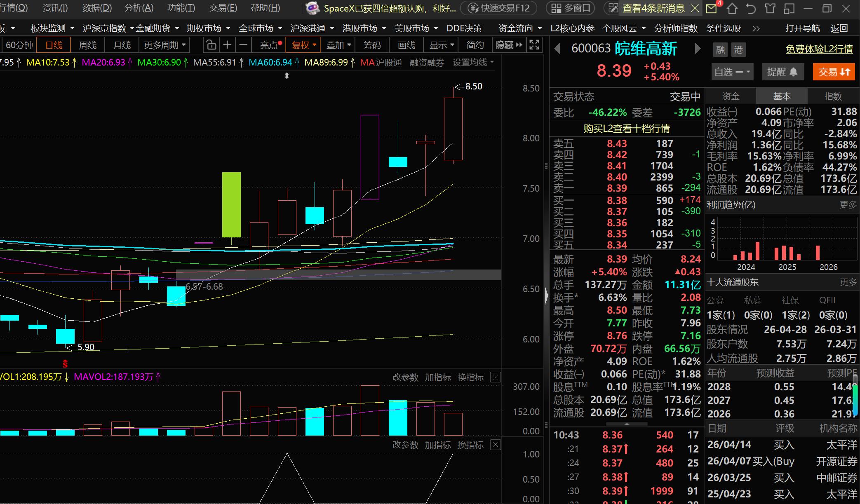Toggle 筹码 chip distribution view
The height and width of the screenshot is (504, 860).
[372, 45]
